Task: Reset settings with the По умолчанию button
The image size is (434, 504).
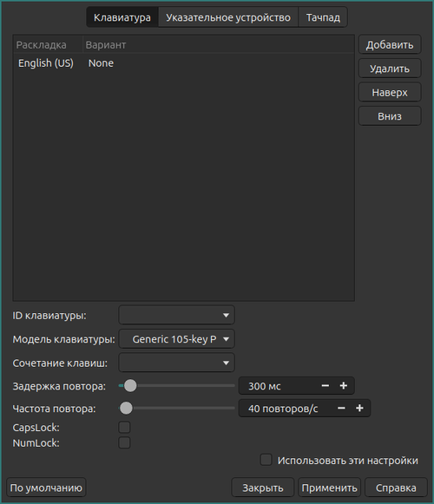Action: (46, 488)
